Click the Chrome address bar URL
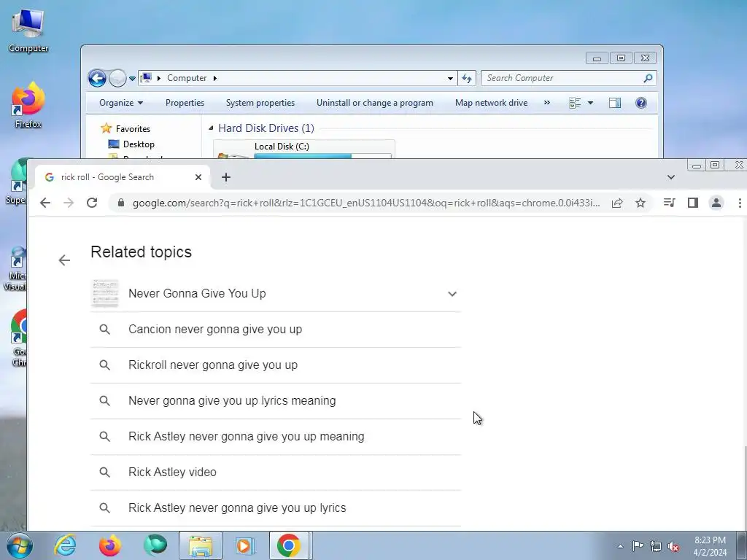The width and height of the screenshot is (747, 560). (366, 203)
